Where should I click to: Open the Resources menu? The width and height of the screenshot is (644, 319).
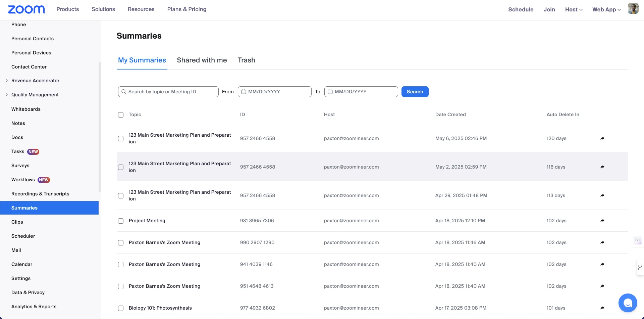coord(141,9)
